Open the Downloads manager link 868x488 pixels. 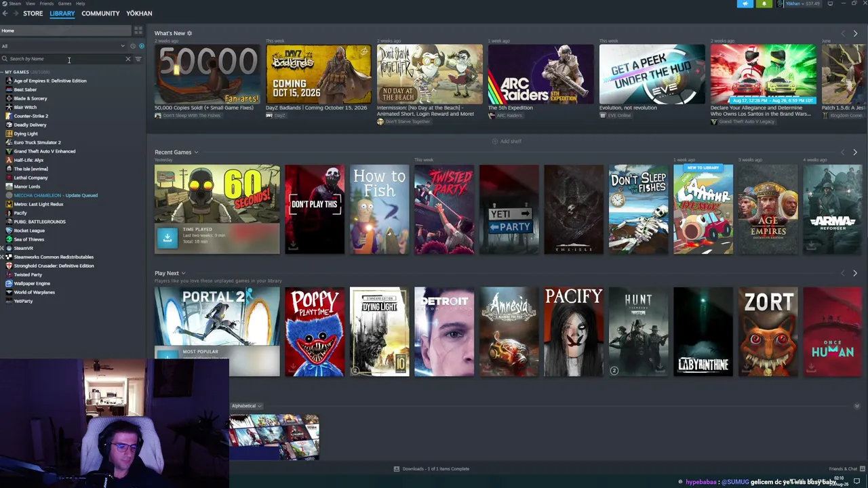433,469
